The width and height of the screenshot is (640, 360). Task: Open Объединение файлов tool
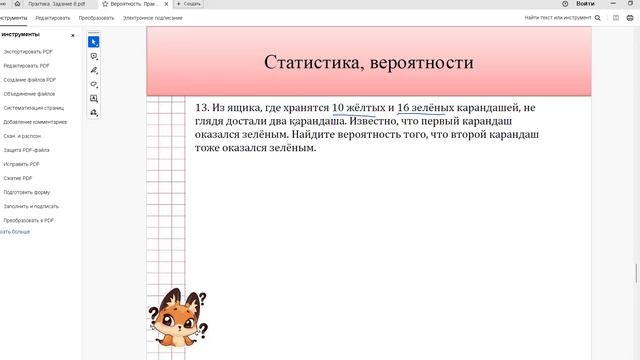pyautogui.click(x=29, y=94)
